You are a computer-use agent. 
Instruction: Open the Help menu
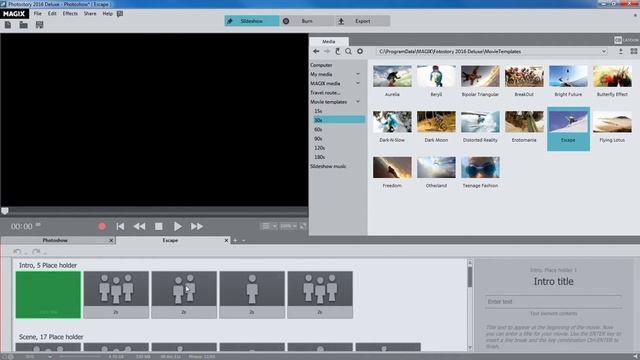click(107, 13)
